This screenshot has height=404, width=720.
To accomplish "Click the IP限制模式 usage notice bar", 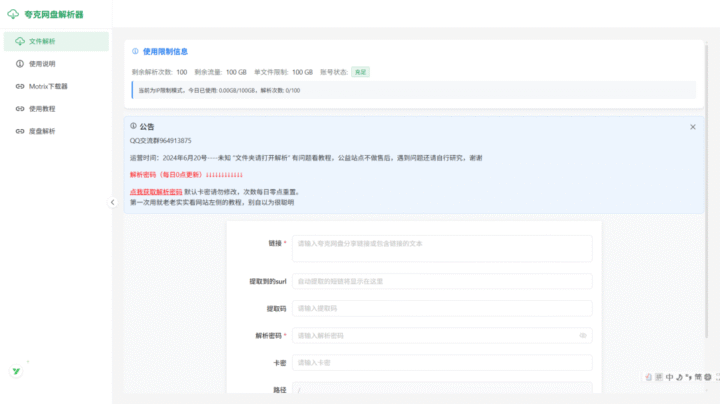I will [414, 90].
